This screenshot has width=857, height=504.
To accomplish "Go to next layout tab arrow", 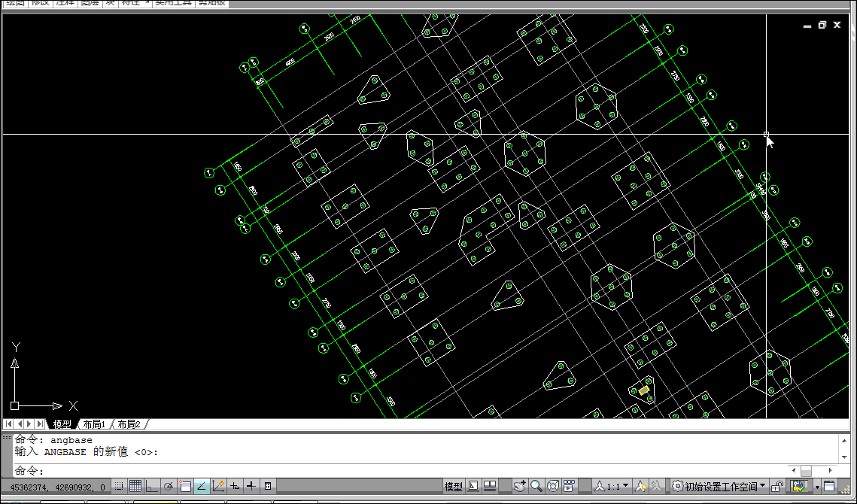I will tap(29, 424).
